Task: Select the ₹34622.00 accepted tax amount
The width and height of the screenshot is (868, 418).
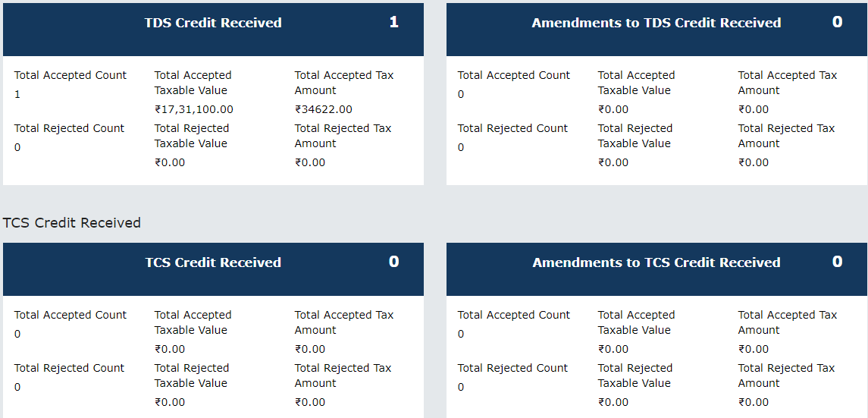Action: 324,109
